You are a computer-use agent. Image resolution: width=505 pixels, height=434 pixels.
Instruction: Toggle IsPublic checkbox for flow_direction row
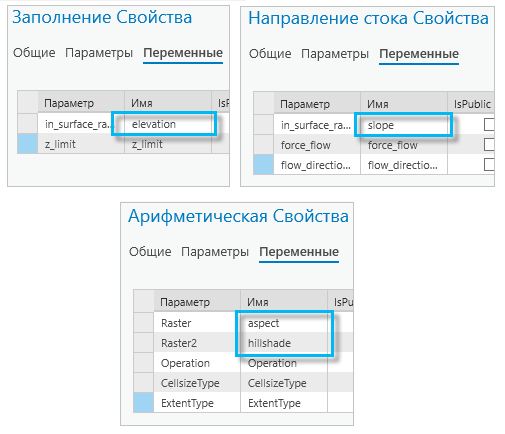click(489, 165)
